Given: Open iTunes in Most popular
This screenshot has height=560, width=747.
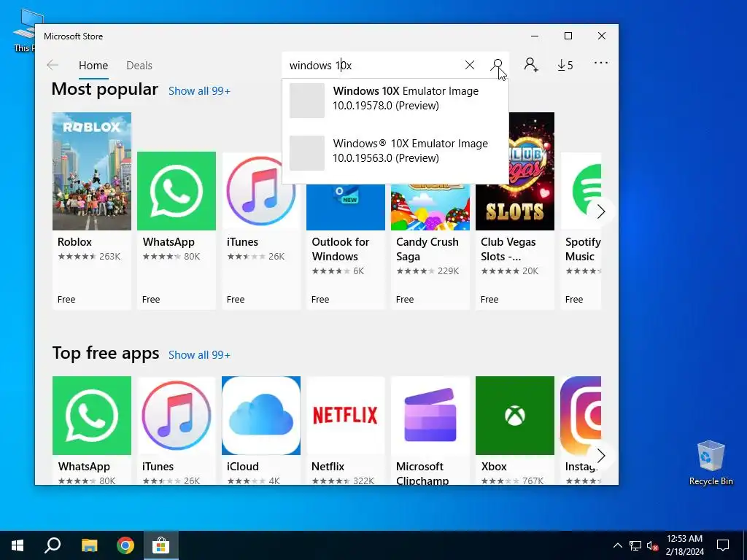Looking at the screenshot, I should pos(260,230).
